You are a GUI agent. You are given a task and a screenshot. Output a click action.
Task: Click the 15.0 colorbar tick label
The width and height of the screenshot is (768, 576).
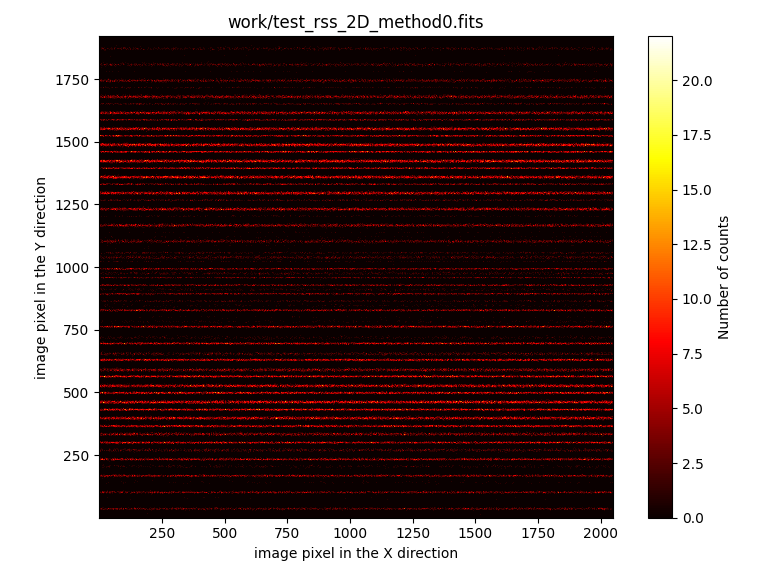[x=695, y=190]
